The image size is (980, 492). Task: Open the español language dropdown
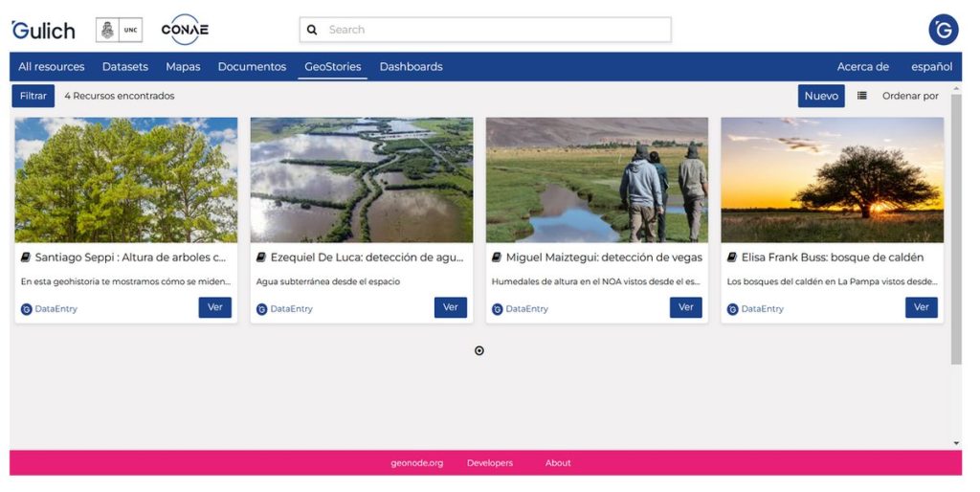(x=931, y=66)
